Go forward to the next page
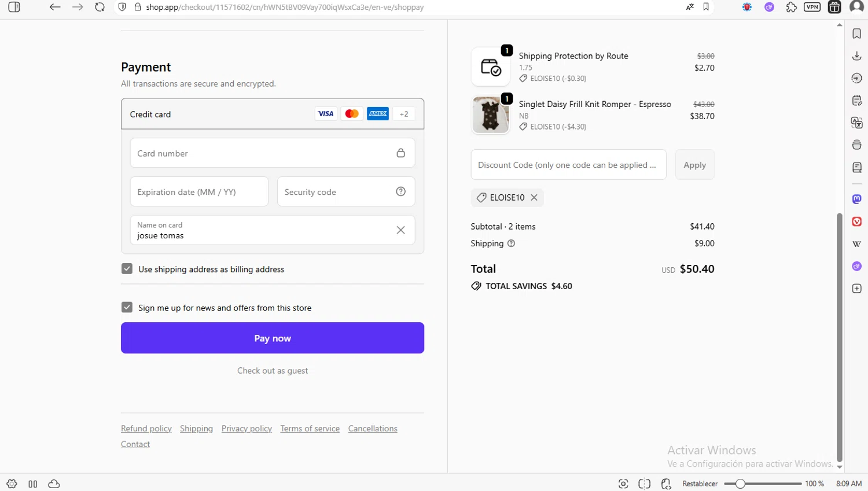This screenshot has width=868, height=491. tap(78, 7)
